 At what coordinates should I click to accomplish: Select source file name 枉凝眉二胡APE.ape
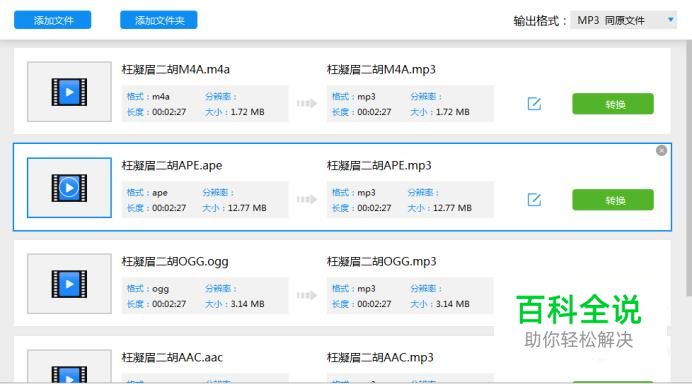(x=172, y=166)
